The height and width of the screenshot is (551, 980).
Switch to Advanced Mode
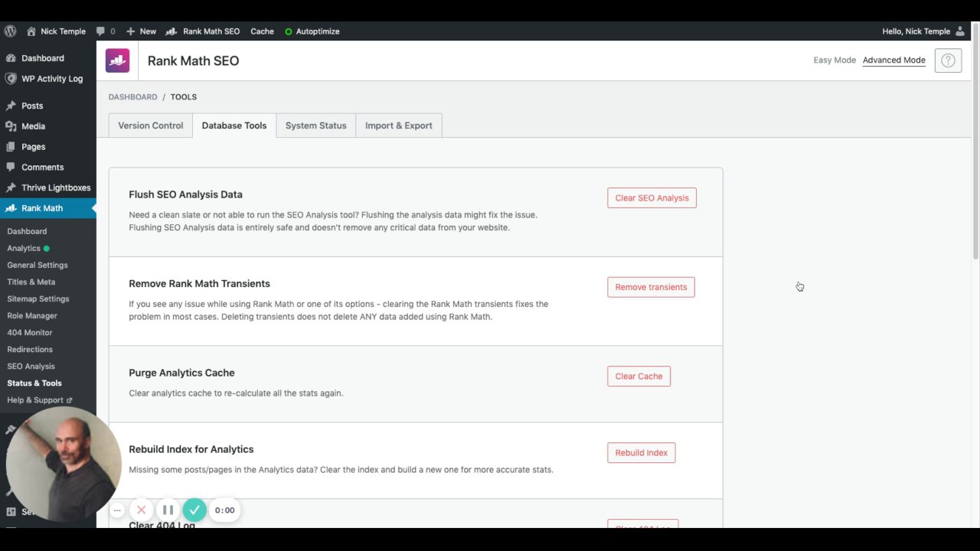coord(893,60)
